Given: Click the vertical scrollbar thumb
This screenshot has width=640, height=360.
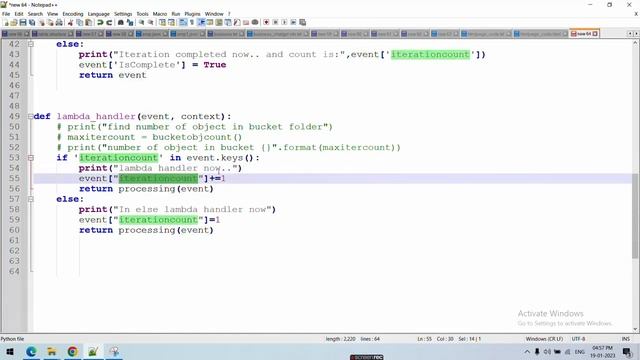Looking at the screenshot, I should (x=635, y=216).
